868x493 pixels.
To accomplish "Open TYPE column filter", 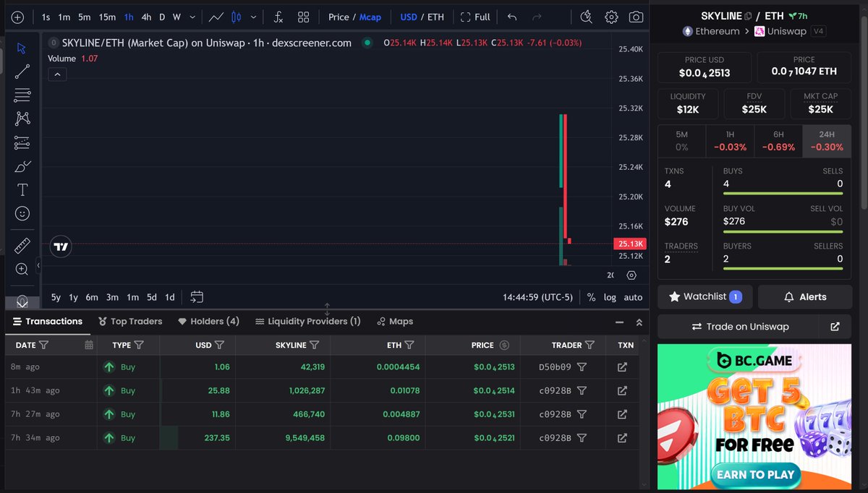I will [x=140, y=345].
